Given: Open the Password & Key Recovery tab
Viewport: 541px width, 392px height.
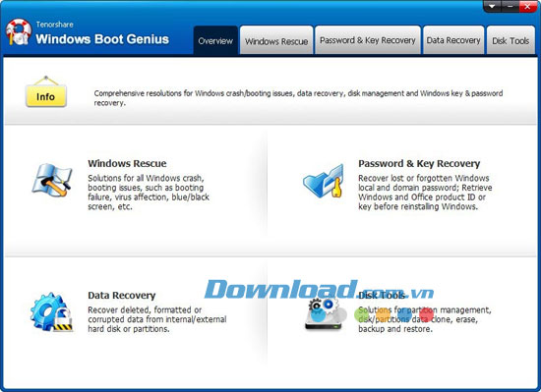Looking at the screenshot, I should 368,40.
